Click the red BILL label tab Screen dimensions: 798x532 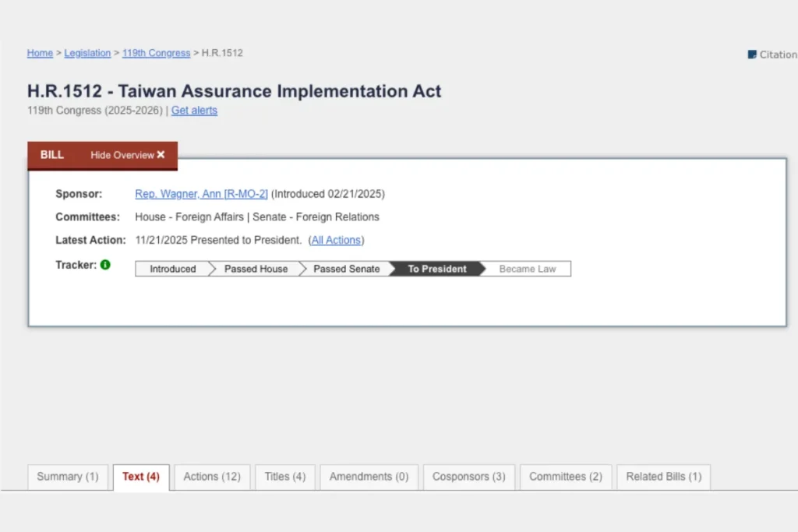pos(52,155)
